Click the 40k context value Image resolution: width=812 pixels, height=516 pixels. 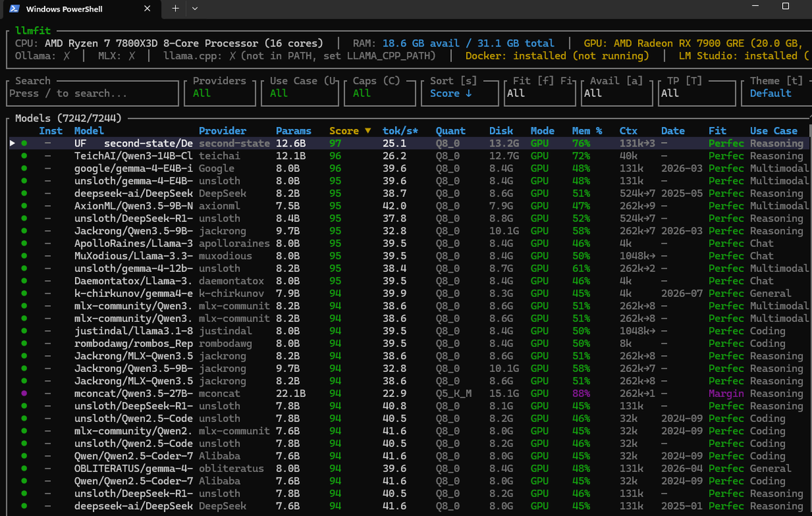(x=628, y=156)
